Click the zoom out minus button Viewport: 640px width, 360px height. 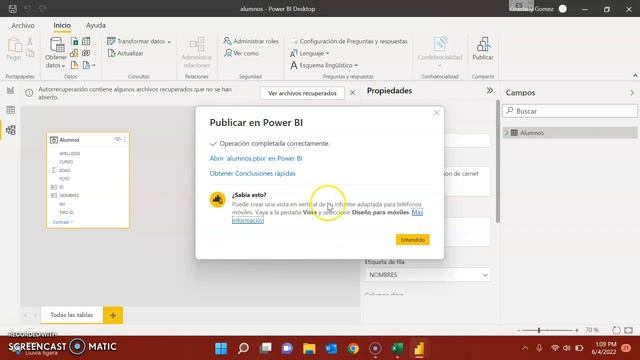(x=518, y=330)
